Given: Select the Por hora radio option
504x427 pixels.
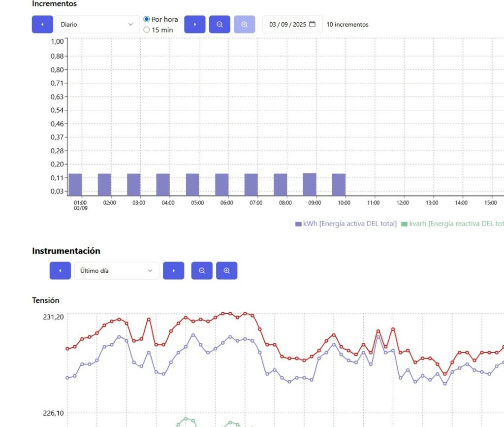Looking at the screenshot, I should click(x=147, y=19).
